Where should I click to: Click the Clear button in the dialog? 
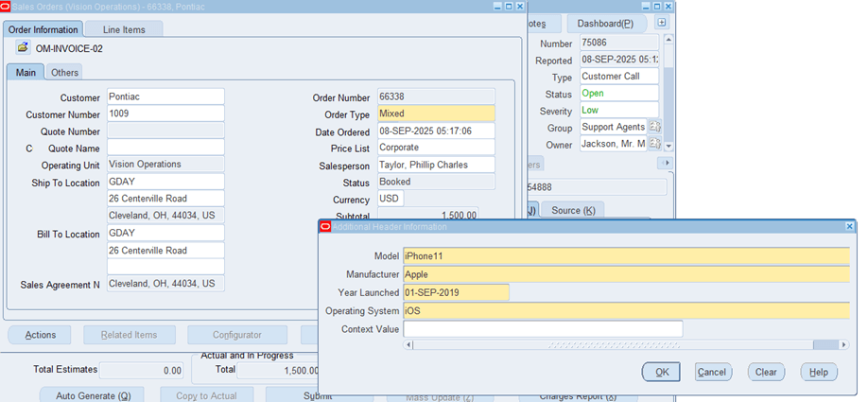[766, 372]
